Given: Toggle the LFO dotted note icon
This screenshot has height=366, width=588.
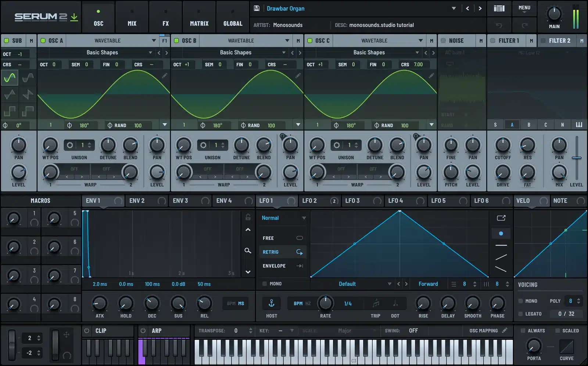Looking at the screenshot, I should tap(395, 303).
